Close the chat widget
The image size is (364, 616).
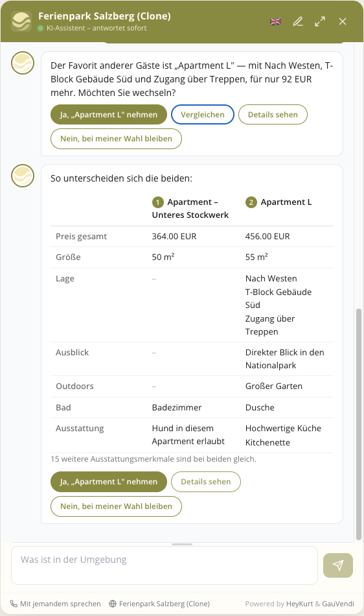[x=343, y=21]
